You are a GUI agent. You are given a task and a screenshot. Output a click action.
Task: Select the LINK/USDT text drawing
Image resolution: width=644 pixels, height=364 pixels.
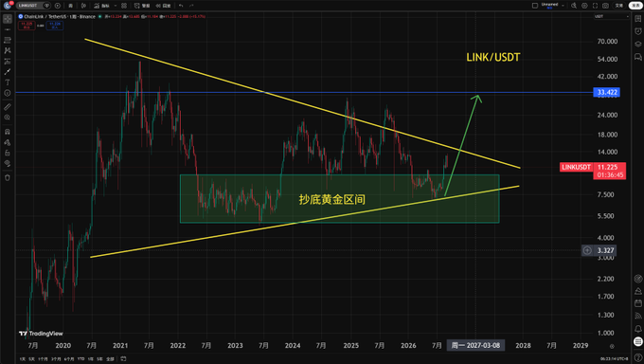pos(492,57)
